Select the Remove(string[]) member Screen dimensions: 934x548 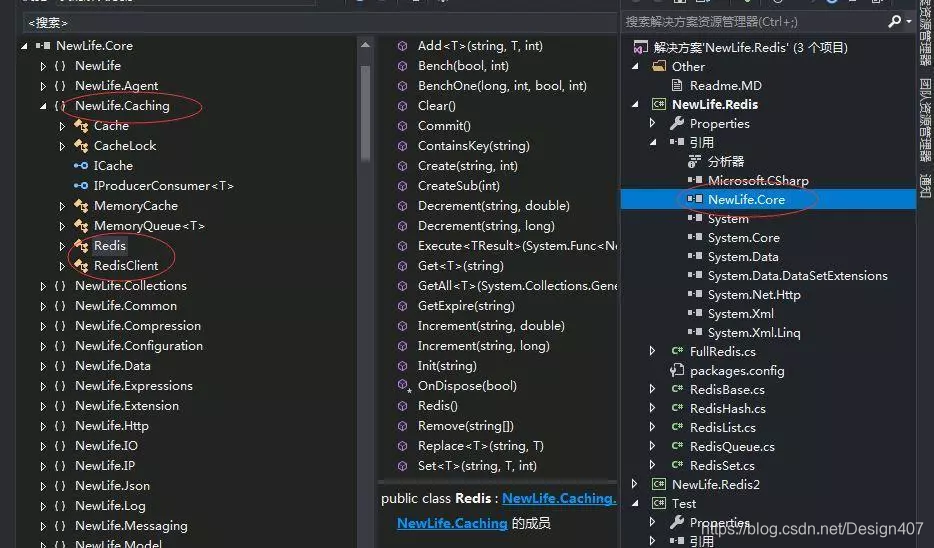coord(465,426)
